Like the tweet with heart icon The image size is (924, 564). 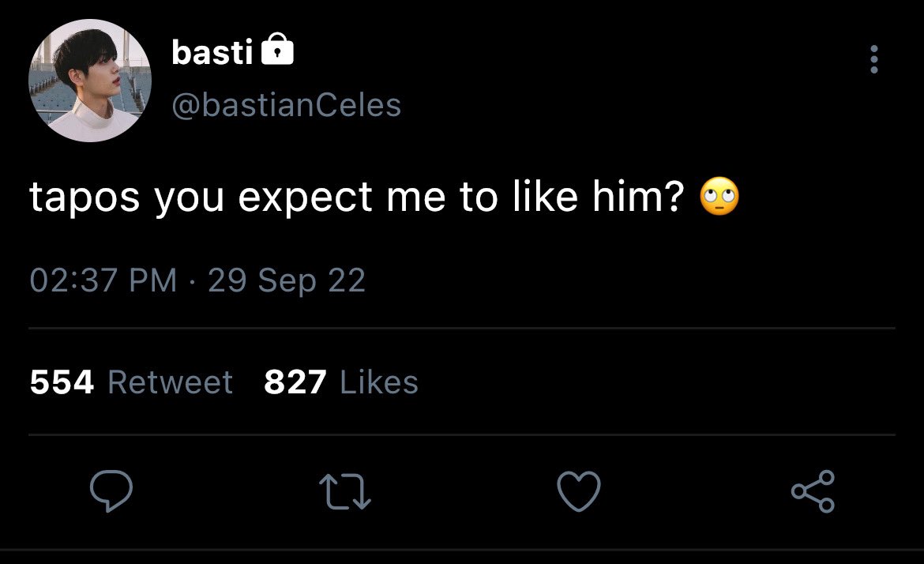tap(579, 491)
